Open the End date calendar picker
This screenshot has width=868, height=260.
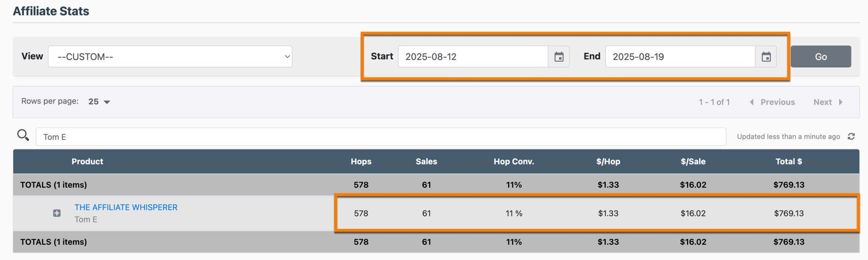[x=766, y=57]
